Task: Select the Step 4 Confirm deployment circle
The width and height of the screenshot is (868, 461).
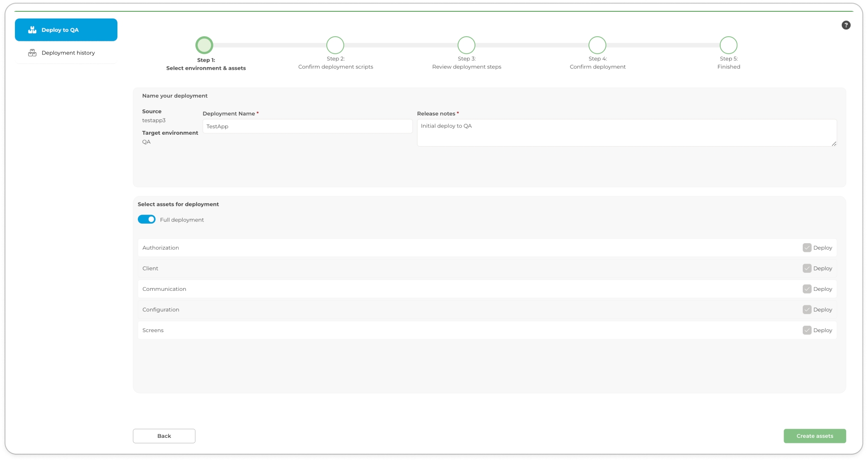Action: click(597, 45)
